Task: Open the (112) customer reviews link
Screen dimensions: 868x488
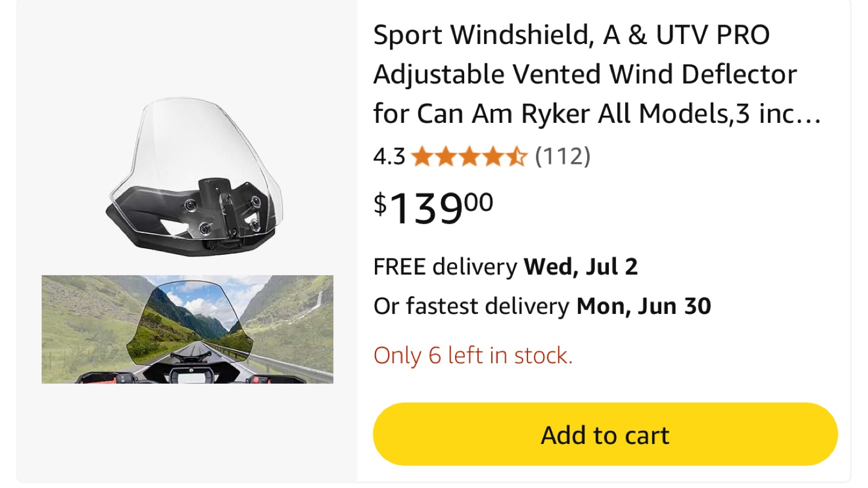Action: click(562, 157)
